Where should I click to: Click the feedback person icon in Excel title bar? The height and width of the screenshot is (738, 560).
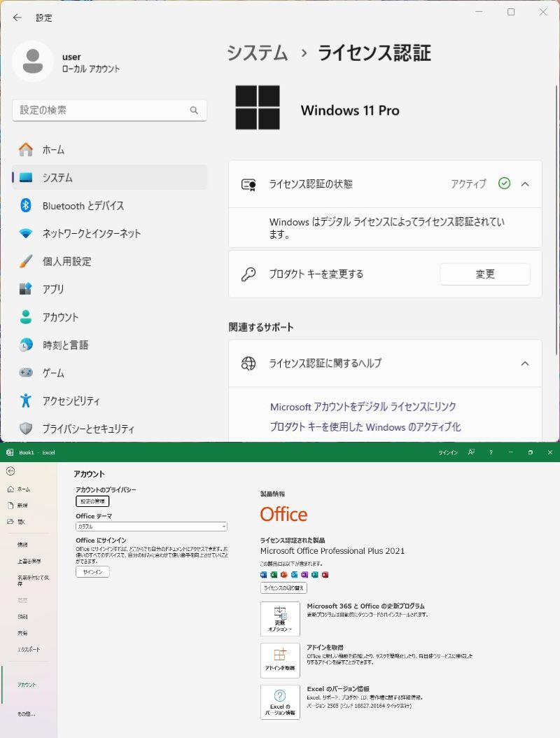point(471,452)
